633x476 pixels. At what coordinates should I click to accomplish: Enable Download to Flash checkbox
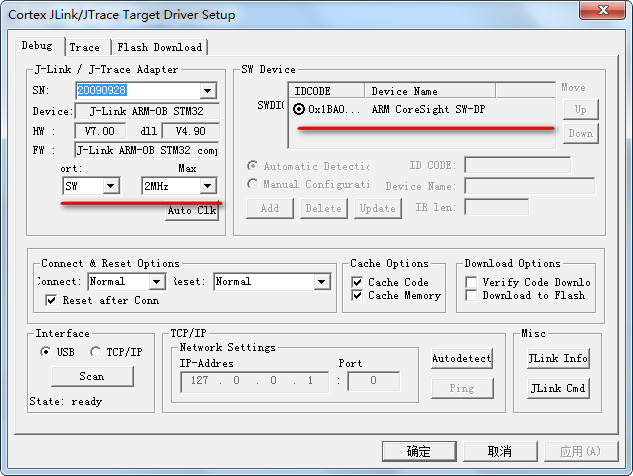pyautogui.click(x=471, y=295)
